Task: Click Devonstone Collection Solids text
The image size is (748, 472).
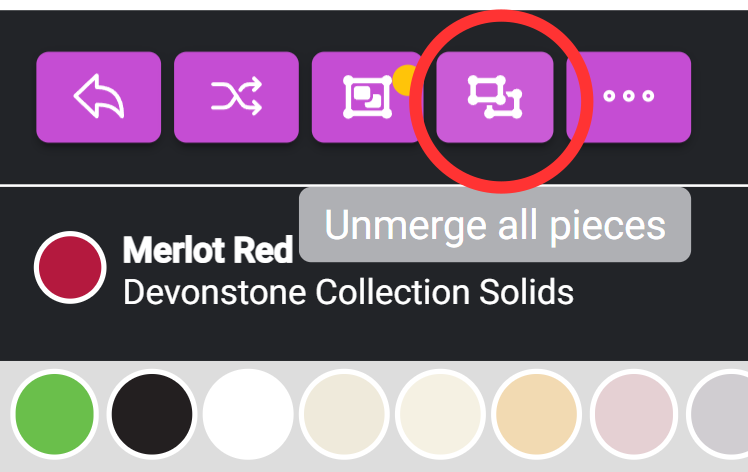Action: click(347, 293)
